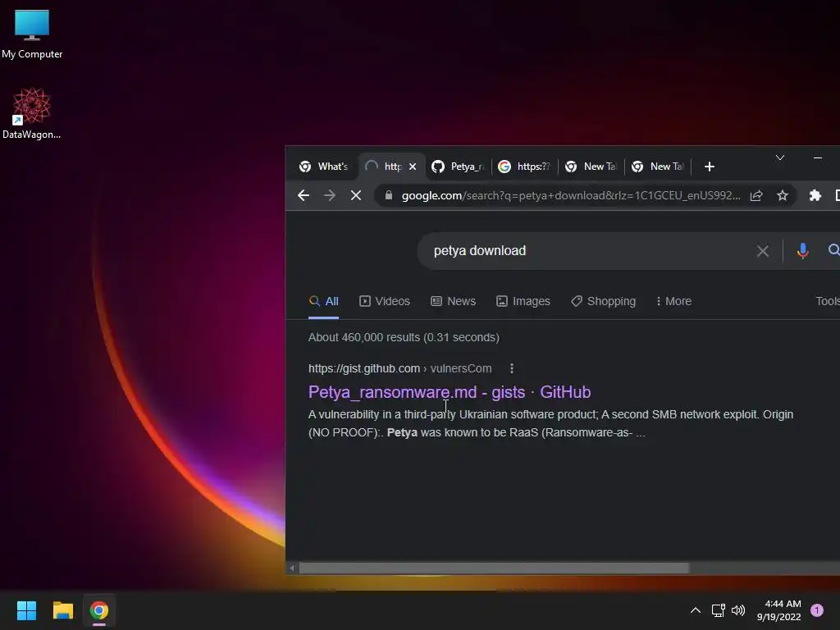Open a new tab with plus button
The height and width of the screenshot is (630, 840).
[710, 167]
